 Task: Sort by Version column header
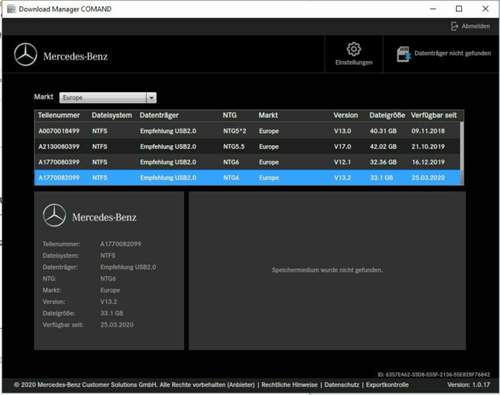(346, 115)
